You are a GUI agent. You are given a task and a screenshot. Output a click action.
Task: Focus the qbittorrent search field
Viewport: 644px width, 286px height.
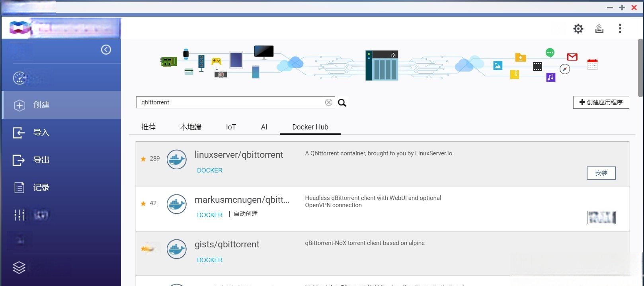pyautogui.click(x=231, y=102)
